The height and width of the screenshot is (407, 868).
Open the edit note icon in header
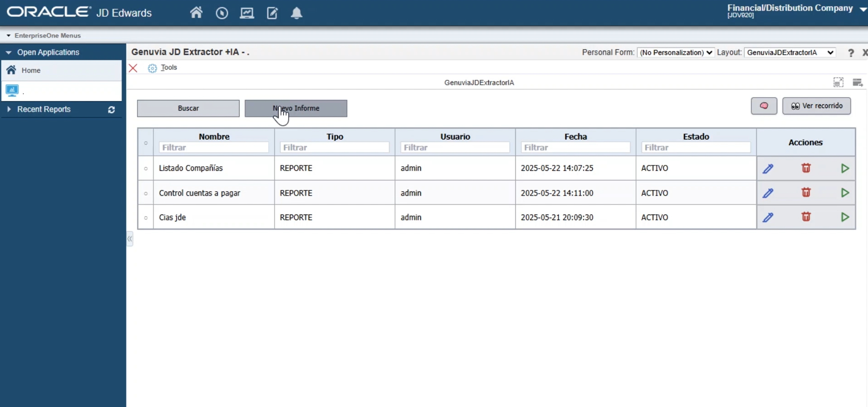(272, 13)
